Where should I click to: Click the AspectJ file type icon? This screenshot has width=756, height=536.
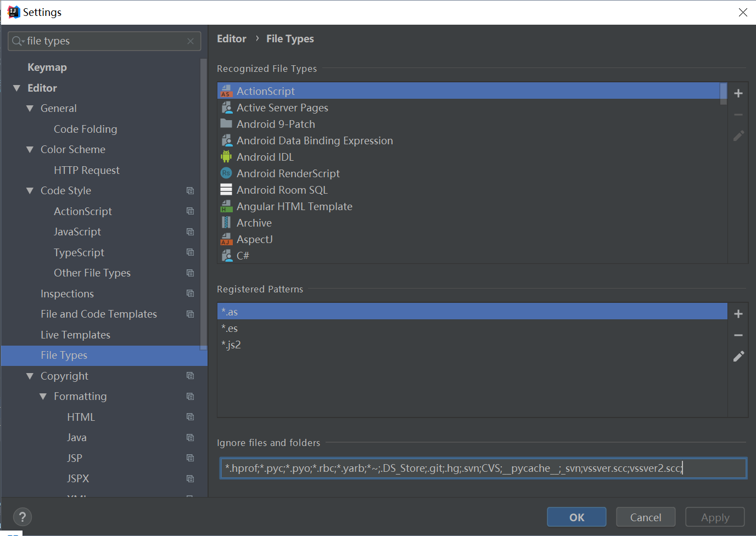pos(226,239)
